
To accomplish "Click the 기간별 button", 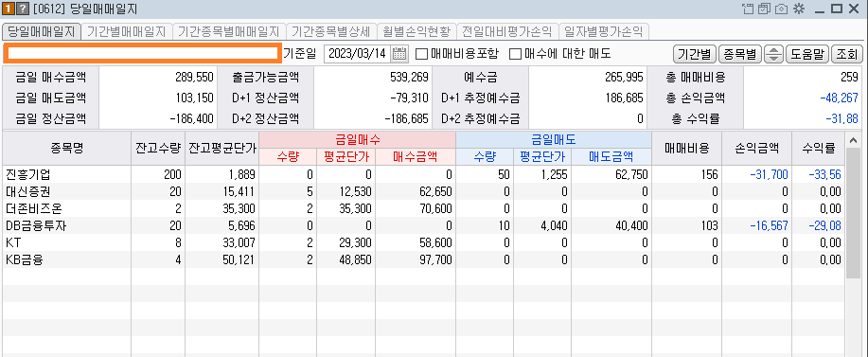I will tap(694, 54).
